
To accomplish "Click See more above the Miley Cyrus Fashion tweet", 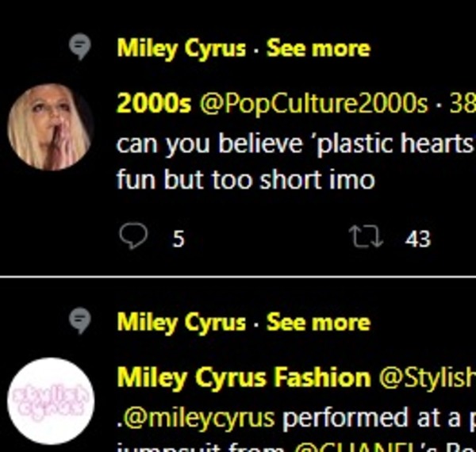I will coord(318,323).
